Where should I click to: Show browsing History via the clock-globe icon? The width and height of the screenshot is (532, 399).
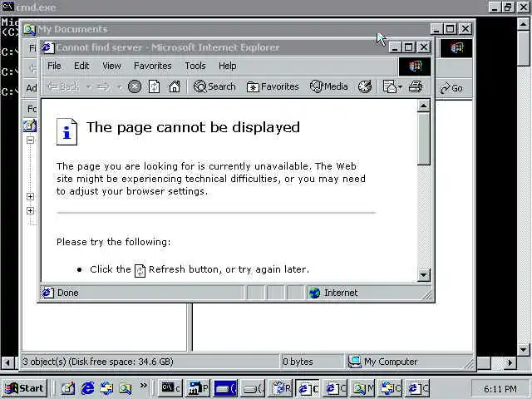pos(365,86)
